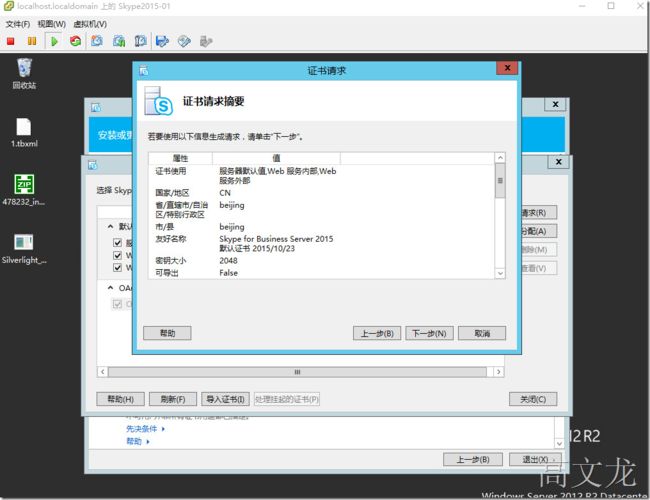Screen dimensions: 650x500
Task: Click 关闭(C) in certificate wizard
Action: (533, 399)
